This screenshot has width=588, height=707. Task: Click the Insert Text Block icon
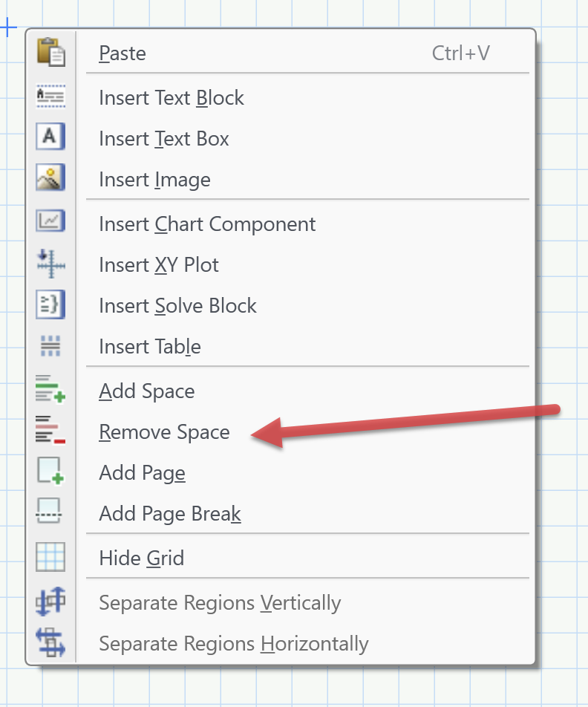pyautogui.click(x=50, y=97)
